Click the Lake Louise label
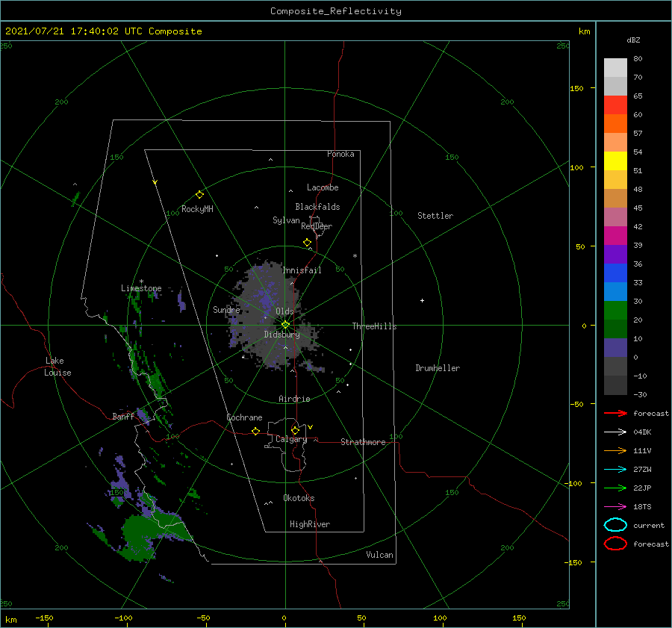Screen dimensions: 672x628 [57, 367]
